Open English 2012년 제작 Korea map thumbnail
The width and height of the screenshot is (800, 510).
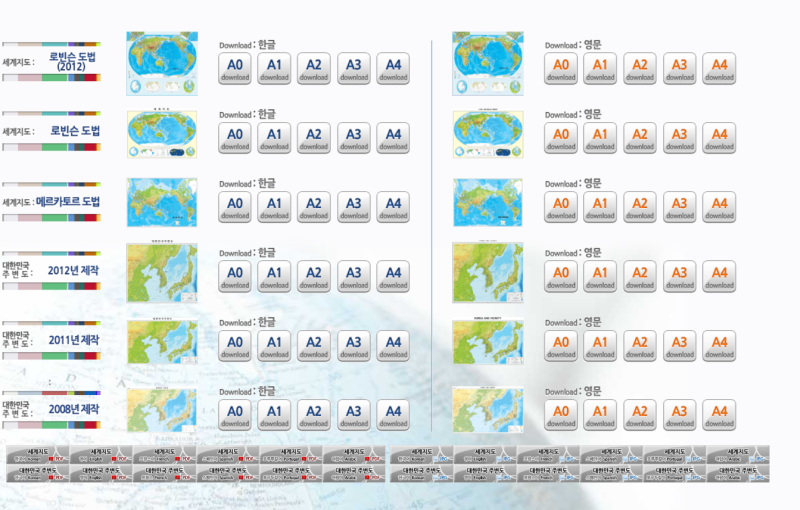[488, 272]
